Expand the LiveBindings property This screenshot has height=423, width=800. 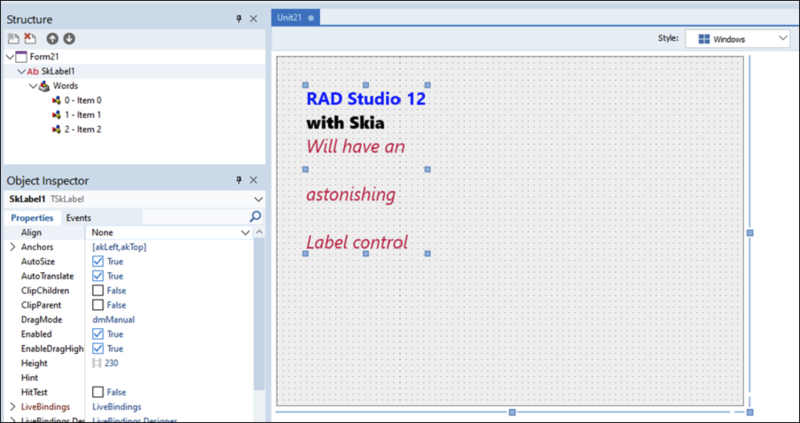coord(13,407)
